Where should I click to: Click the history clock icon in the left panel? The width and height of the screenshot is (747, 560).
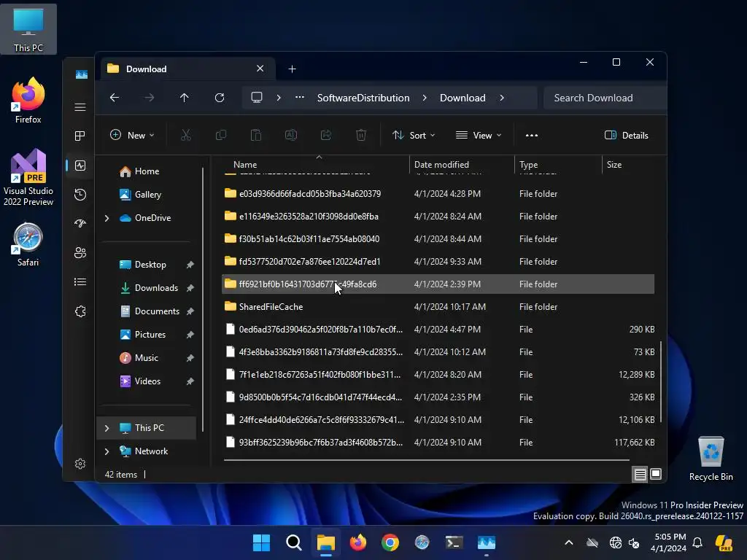coord(80,194)
